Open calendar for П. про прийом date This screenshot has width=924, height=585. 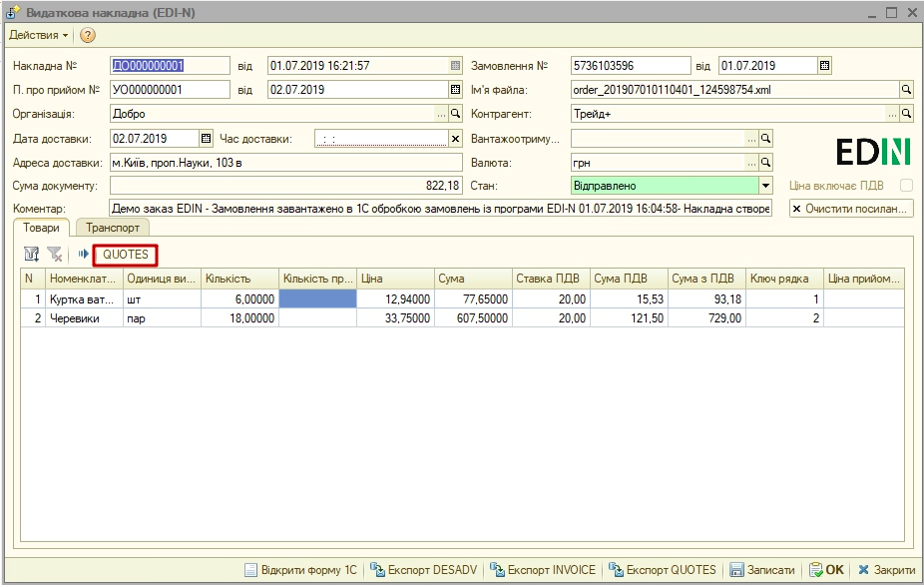click(x=456, y=90)
